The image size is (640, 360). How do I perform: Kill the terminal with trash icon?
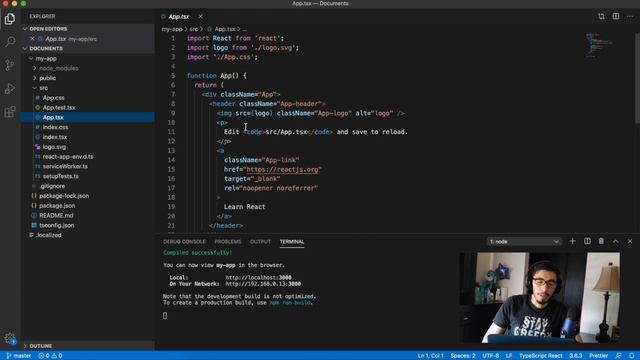601,241
